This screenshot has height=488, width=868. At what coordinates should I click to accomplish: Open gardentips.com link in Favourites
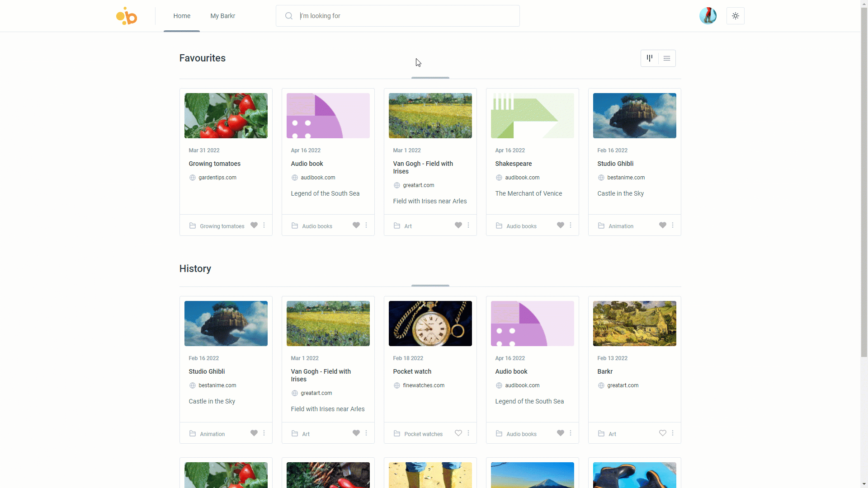[217, 178]
